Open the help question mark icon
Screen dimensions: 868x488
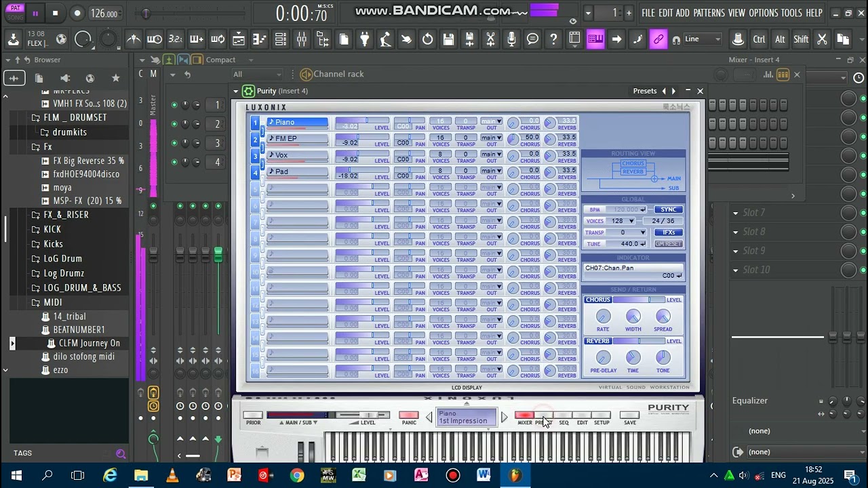click(554, 39)
